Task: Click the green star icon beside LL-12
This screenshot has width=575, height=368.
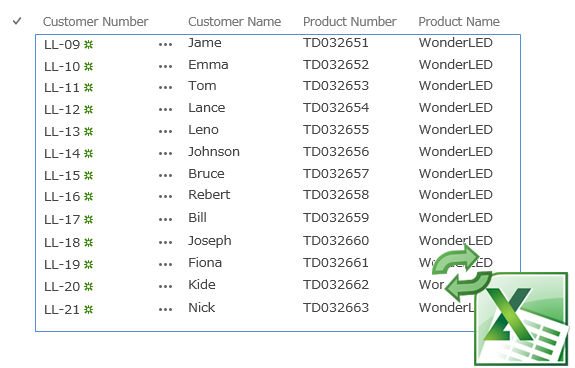Action: [x=88, y=110]
